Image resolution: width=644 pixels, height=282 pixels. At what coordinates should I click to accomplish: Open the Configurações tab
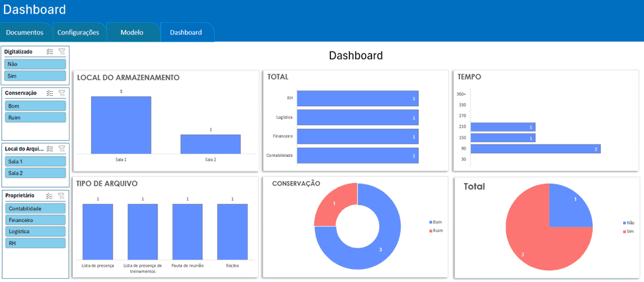coord(78,32)
